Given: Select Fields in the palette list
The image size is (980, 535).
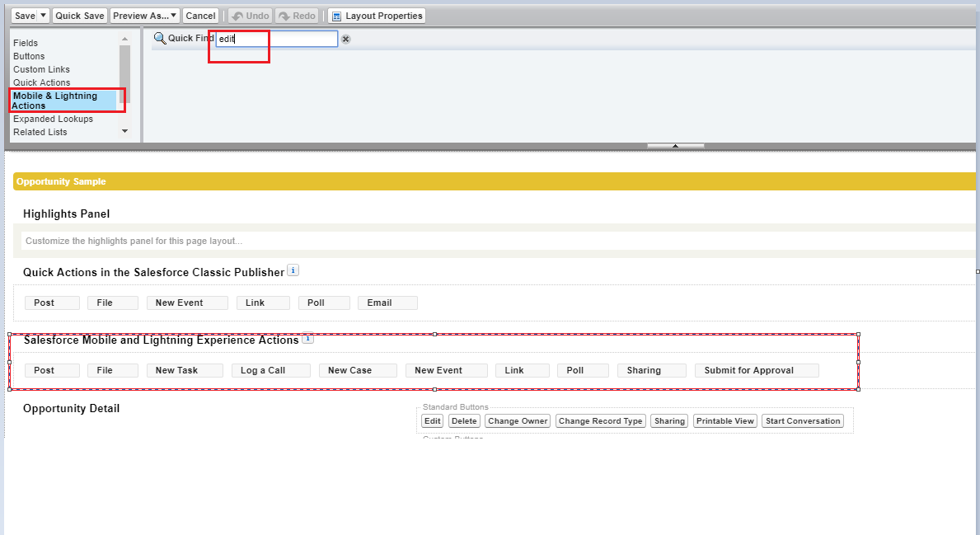Looking at the screenshot, I should coord(26,43).
